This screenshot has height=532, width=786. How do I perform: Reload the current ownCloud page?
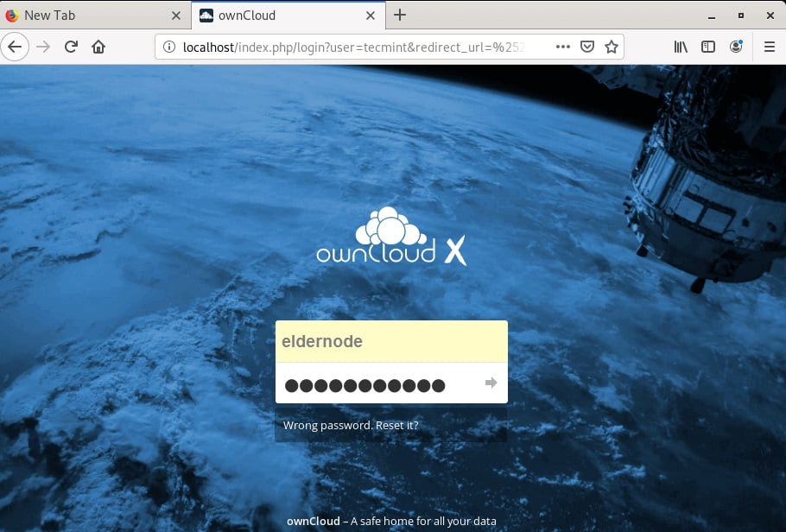point(71,47)
